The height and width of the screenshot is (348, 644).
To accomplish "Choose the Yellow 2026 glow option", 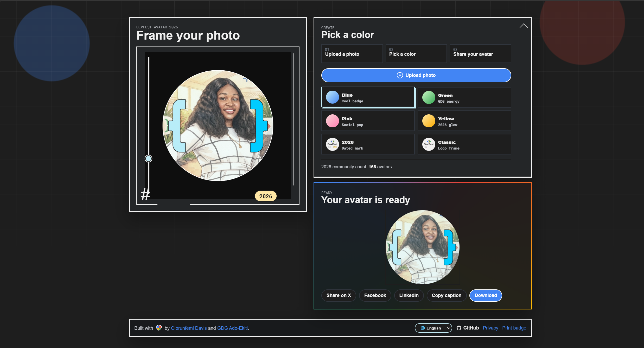I will point(464,121).
